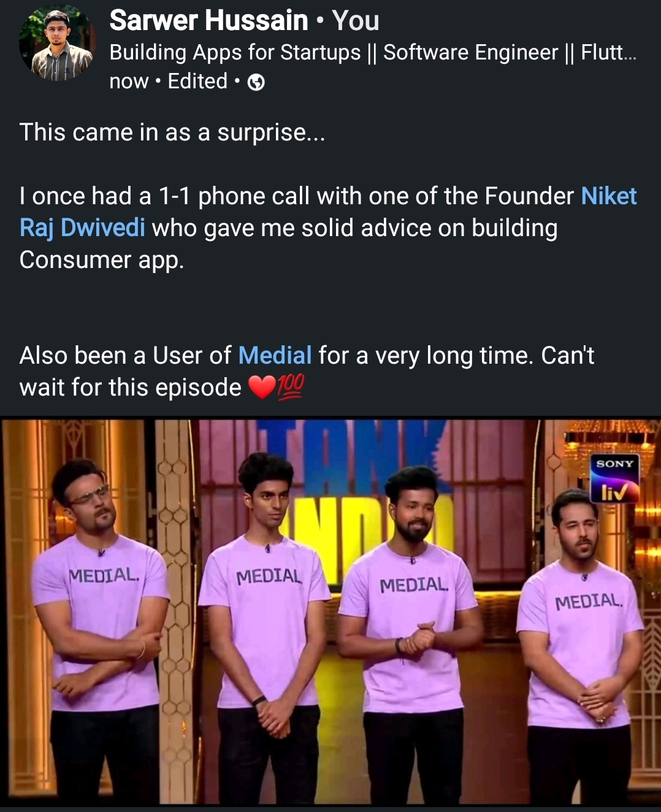This screenshot has height=812, width=661.
Task: Click the globe public visibility icon
Action: pyautogui.click(x=256, y=82)
